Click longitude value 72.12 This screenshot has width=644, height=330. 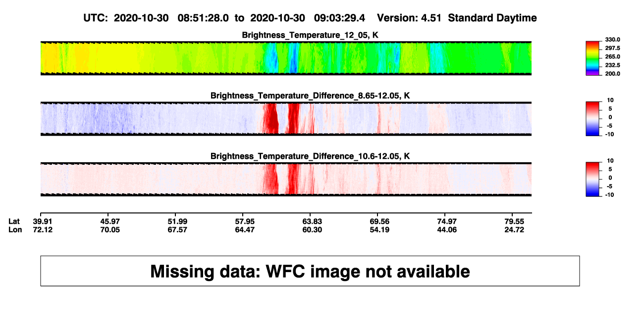coord(42,230)
